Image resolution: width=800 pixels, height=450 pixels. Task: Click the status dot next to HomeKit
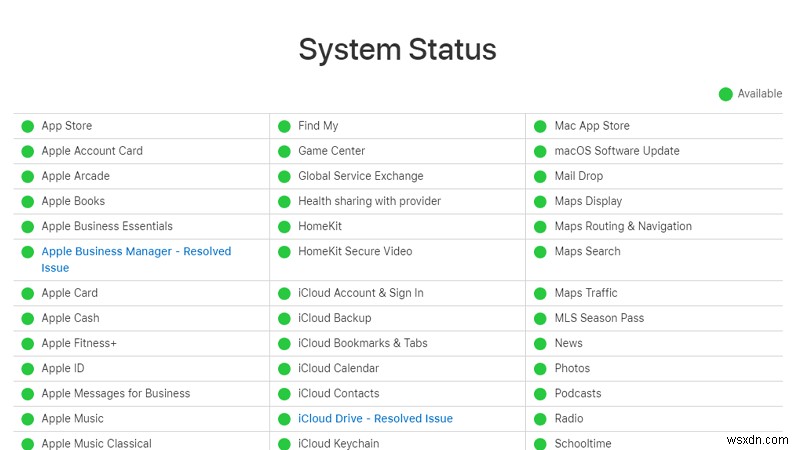[284, 227]
